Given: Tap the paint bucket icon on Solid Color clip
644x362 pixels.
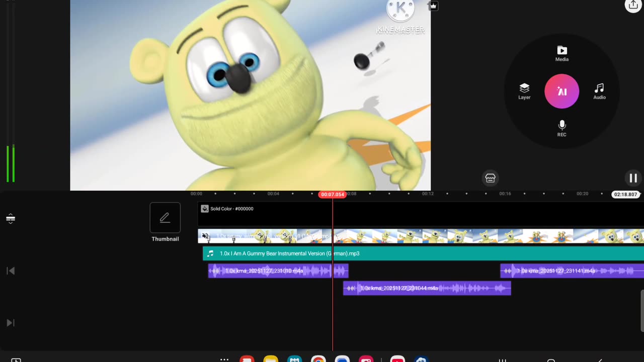Looking at the screenshot, I should click(205, 209).
